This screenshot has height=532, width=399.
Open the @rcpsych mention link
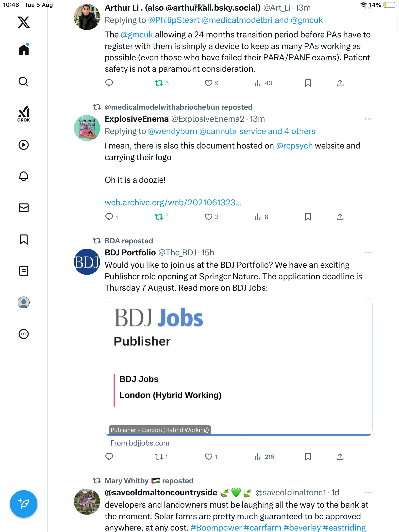(x=294, y=146)
